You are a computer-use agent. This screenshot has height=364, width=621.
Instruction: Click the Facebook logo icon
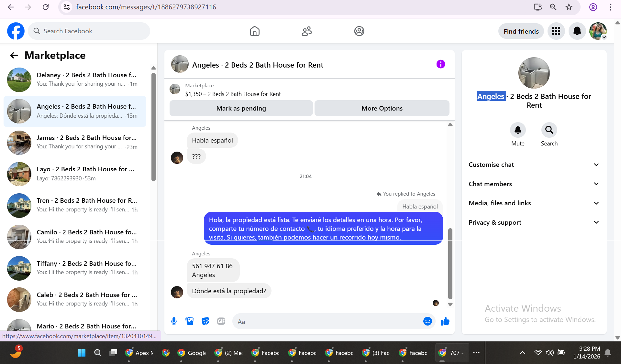click(x=16, y=31)
